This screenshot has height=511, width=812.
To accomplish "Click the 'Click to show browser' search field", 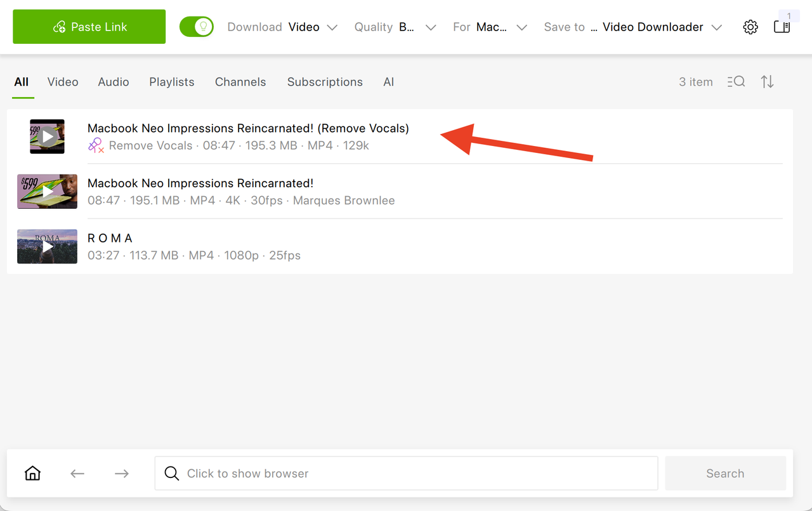I will [x=406, y=474].
